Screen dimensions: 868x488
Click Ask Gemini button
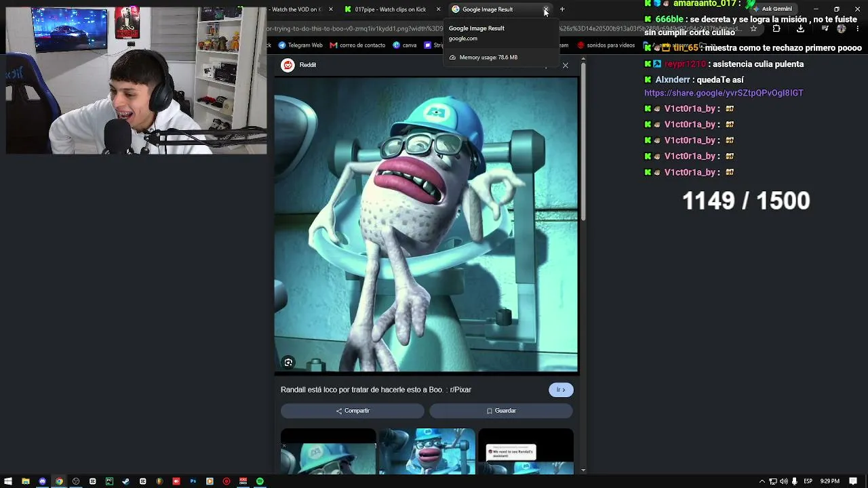point(772,9)
